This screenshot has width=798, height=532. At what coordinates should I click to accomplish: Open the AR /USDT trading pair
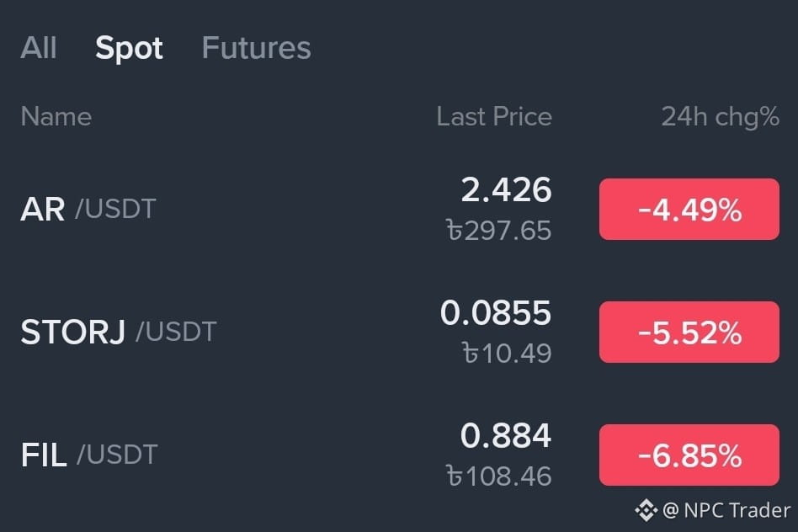88,209
